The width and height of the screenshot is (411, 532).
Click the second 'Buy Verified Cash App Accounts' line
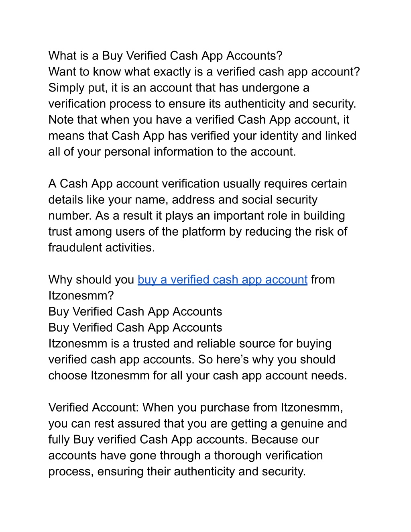coord(135,328)
